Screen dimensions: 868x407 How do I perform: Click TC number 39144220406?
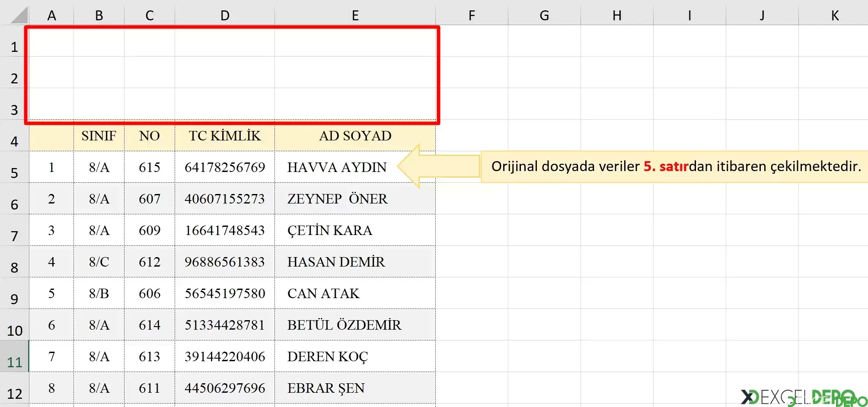[x=225, y=356]
